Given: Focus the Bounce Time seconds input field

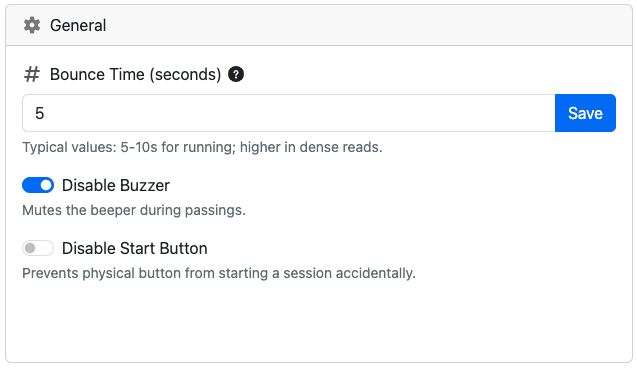Looking at the screenshot, I should (288, 113).
